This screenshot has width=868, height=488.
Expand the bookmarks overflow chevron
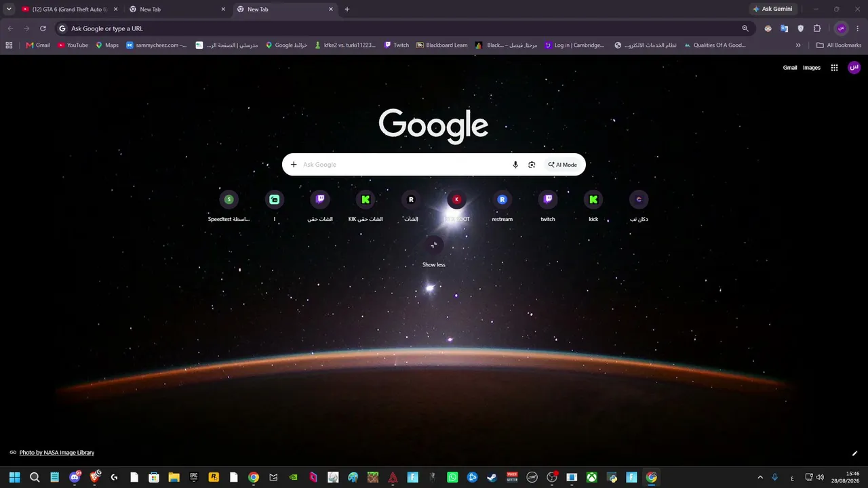coord(798,45)
